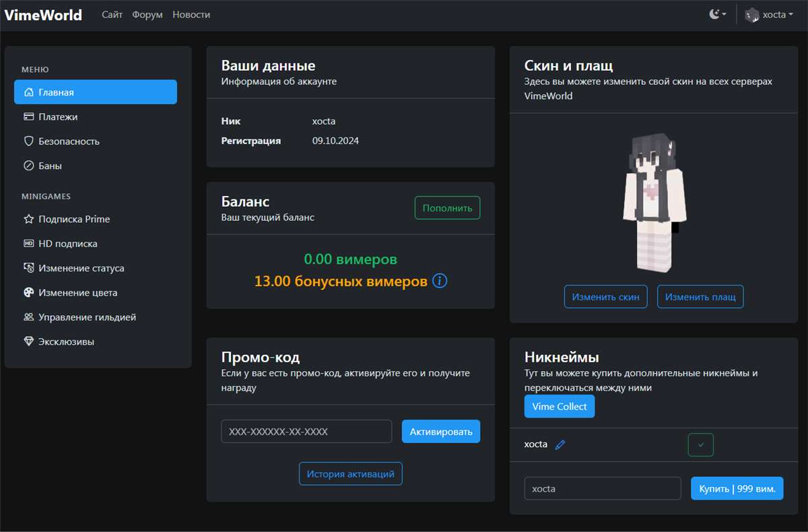Click the card icon beside Платежи

click(x=28, y=117)
